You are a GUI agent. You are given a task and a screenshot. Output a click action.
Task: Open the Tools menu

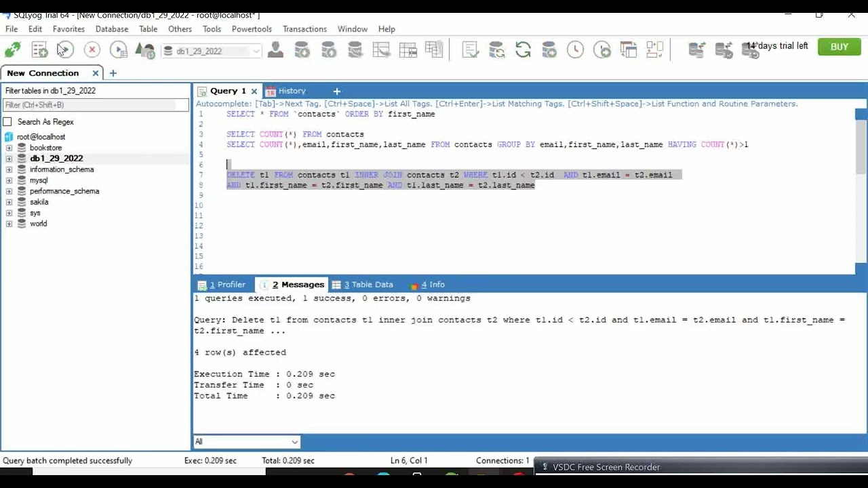(x=212, y=29)
